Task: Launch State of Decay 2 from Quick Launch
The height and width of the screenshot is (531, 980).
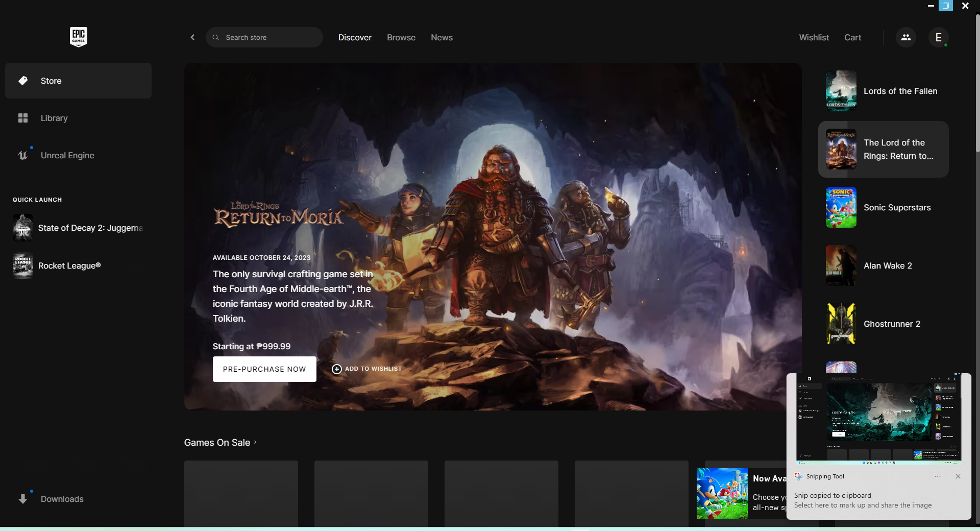Action: coord(78,228)
